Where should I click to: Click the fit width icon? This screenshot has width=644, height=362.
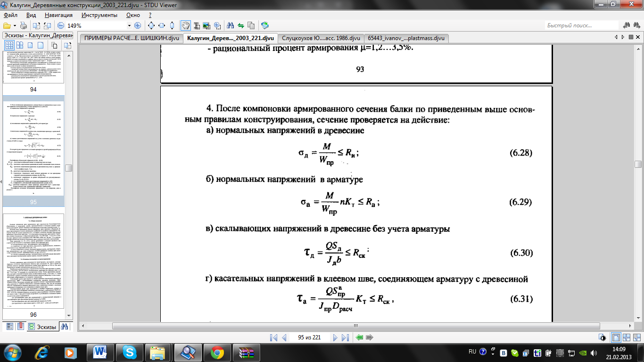162,25
